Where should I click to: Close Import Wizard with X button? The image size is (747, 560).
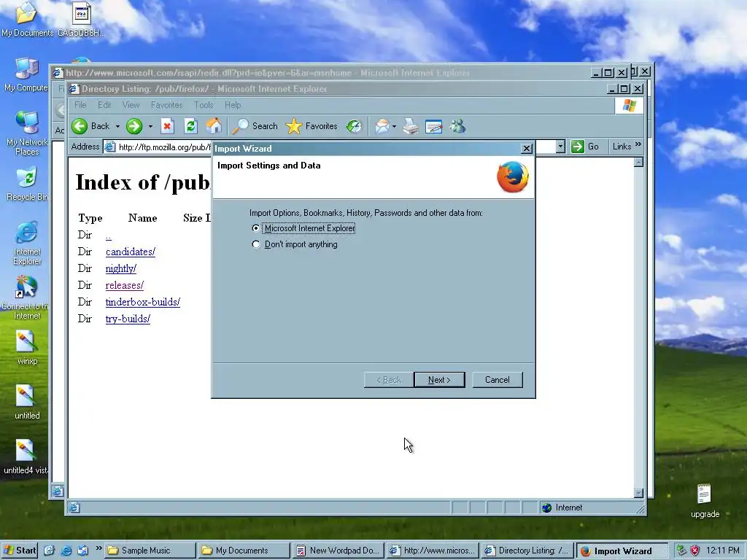(527, 149)
